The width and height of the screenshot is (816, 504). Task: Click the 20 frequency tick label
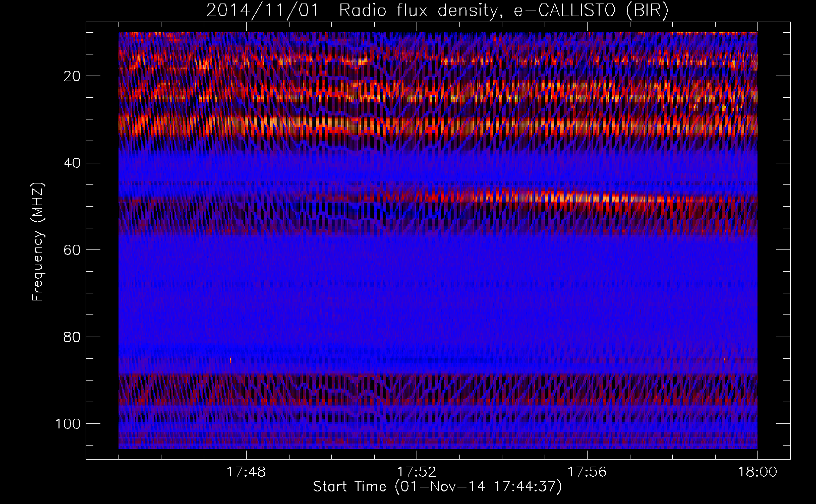click(x=72, y=76)
